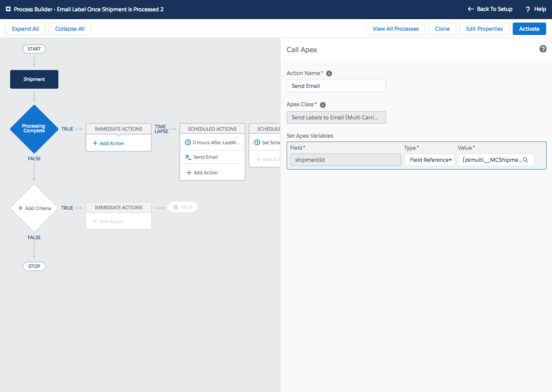Image resolution: width=552 pixels, height=392 pixels.
Task: Click the info icon next to Apex Class
Action: click(323, 105)
